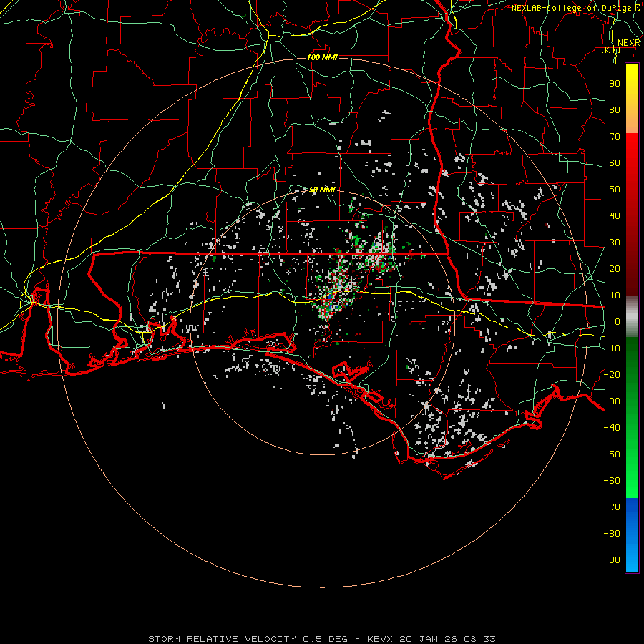Select the 20 value on velocity scale
The image size is (644, 644).
615,268
